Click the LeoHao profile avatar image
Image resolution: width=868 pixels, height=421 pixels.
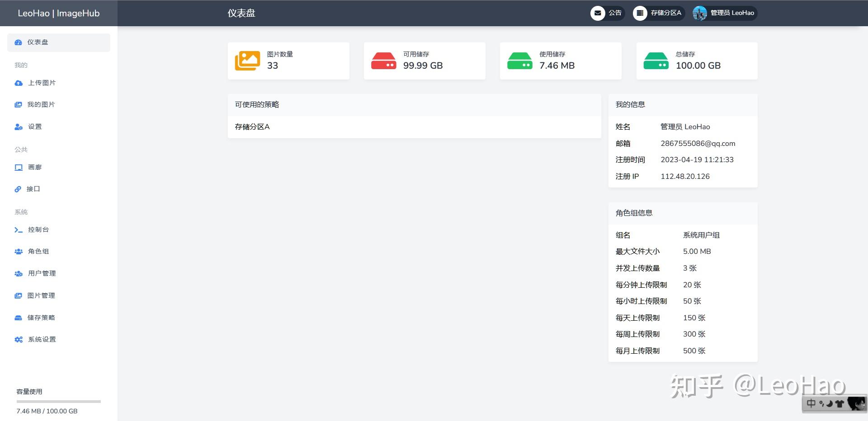click(x=700, y=13)
